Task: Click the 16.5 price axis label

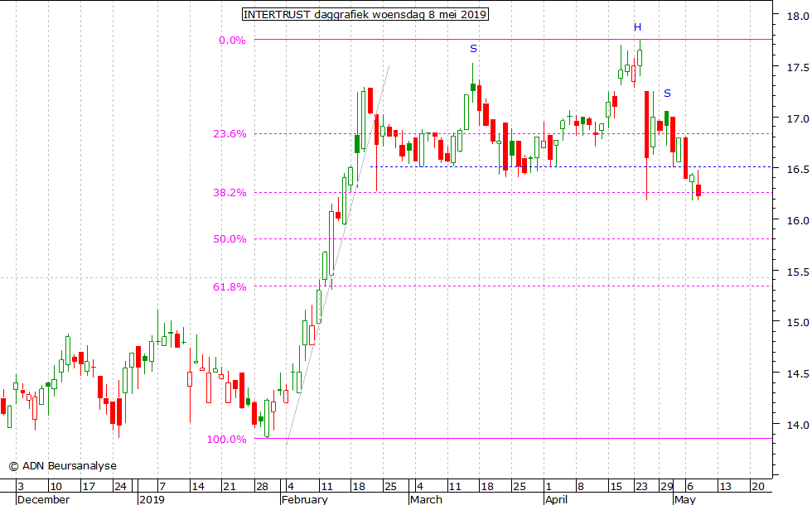Action: tap(797, 169)
